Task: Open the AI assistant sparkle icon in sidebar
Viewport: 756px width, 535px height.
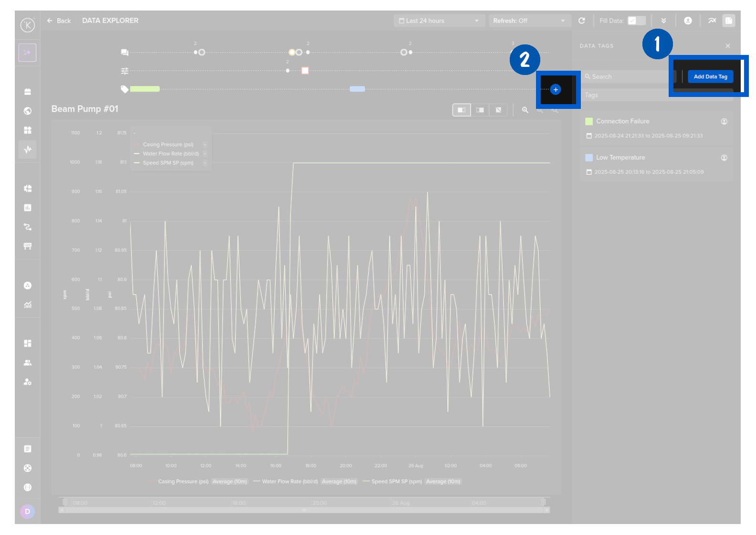Action: coord(28,53)
